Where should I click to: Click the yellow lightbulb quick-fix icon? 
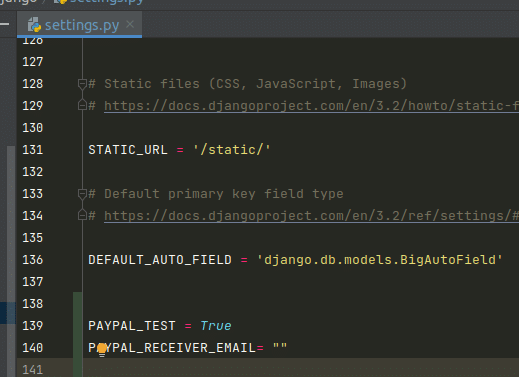click(102, 349)
